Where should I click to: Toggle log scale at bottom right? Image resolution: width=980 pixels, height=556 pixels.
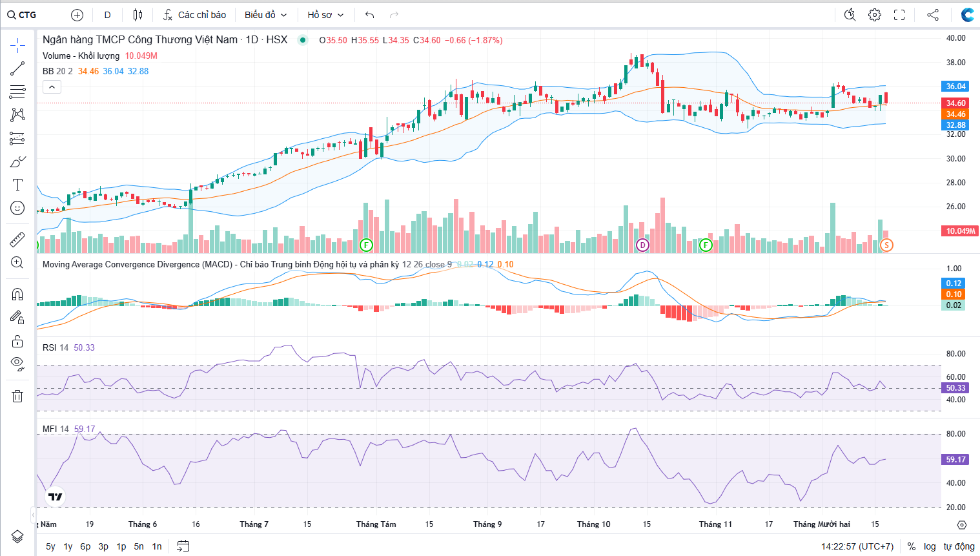(x=930, y=546)
